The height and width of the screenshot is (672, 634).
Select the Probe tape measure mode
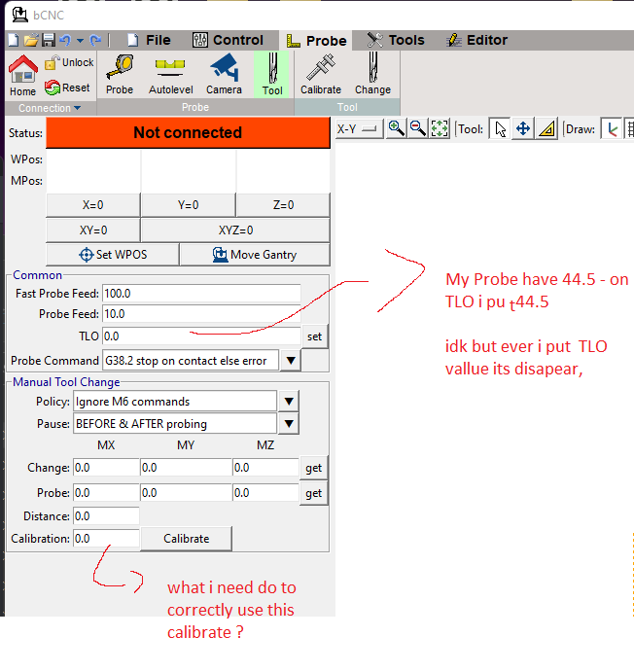click(x=120, y=75)
